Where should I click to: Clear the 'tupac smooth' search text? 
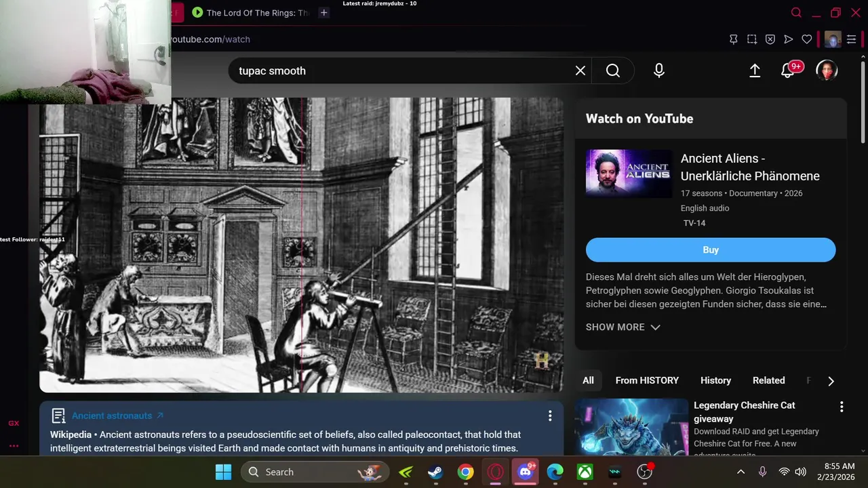(x=580, y=70)
